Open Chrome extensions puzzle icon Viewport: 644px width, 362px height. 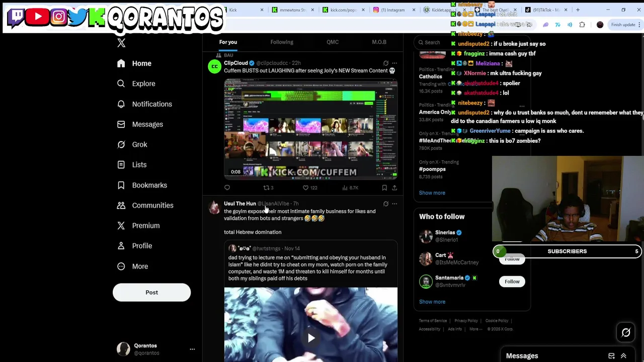click(x=582, y=25)
